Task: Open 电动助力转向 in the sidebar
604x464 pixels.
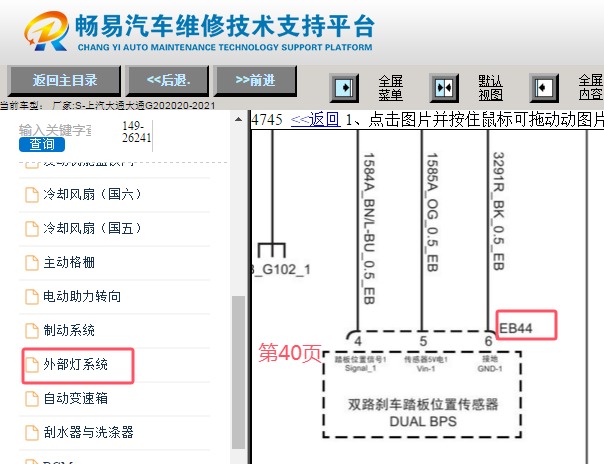Action: click(x=82, y=296)
